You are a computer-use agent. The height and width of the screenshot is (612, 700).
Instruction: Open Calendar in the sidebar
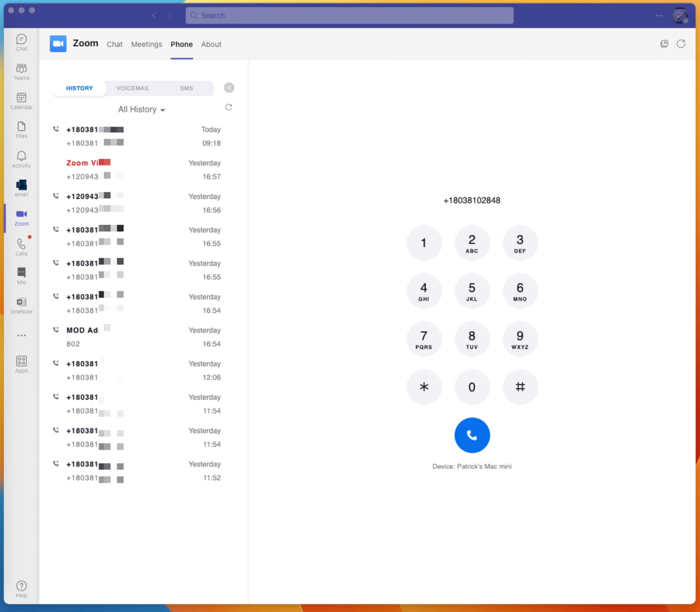coord(21,101)
